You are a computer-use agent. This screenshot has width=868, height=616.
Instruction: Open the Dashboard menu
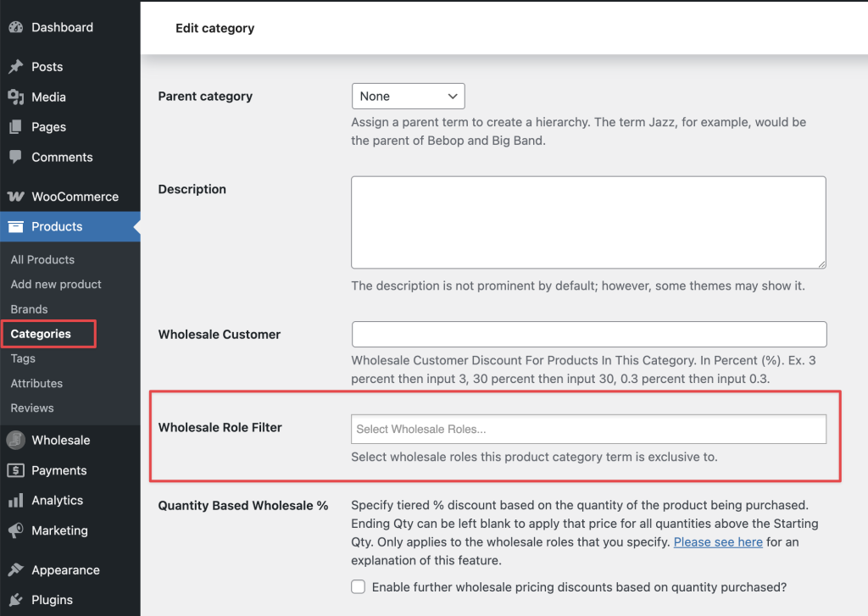[x=70, y=27]
